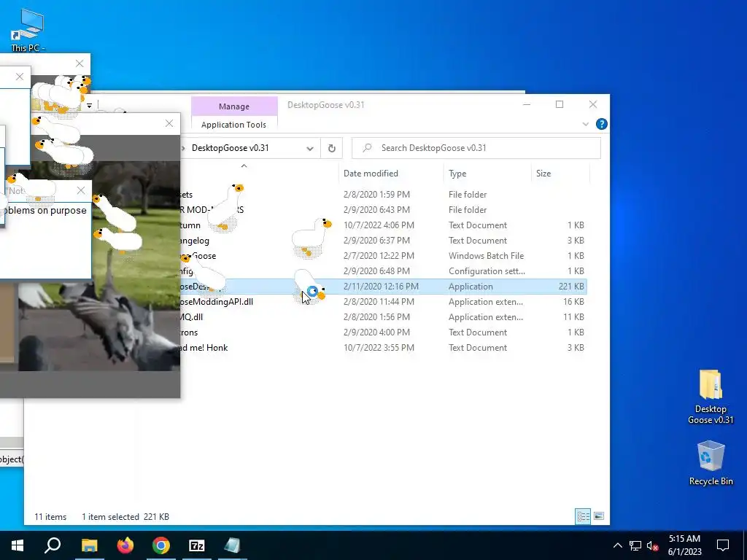Open the Recycle Bin desktop icon
The height and width of the screenshot is (560, 747).
coord(711,462)
